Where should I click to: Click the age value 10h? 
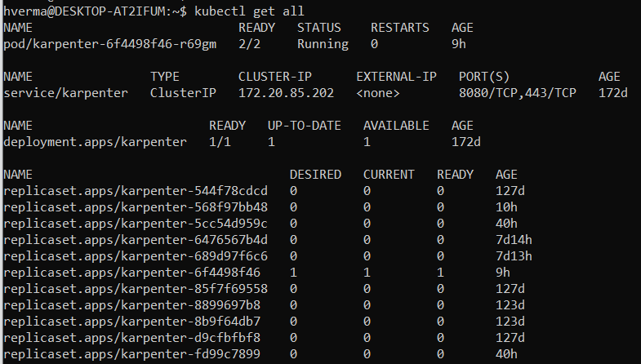tap(506, 207)
